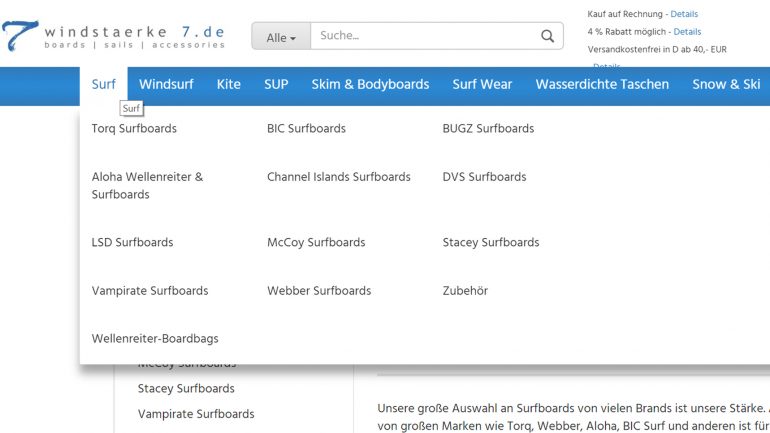Focus the Suche search field
The height and width of the screenshot is (433, 770).
click(425, 36)
